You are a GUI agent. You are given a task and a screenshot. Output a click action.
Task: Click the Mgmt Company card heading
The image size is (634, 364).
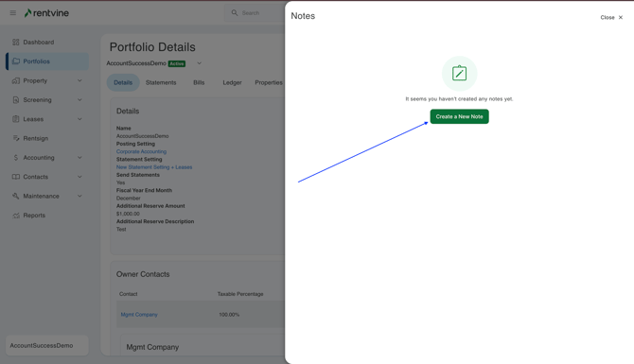coord(152,347)
